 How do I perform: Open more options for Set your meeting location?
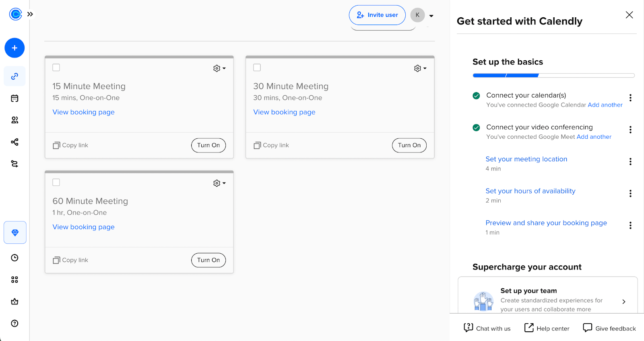tap(630, 162)
